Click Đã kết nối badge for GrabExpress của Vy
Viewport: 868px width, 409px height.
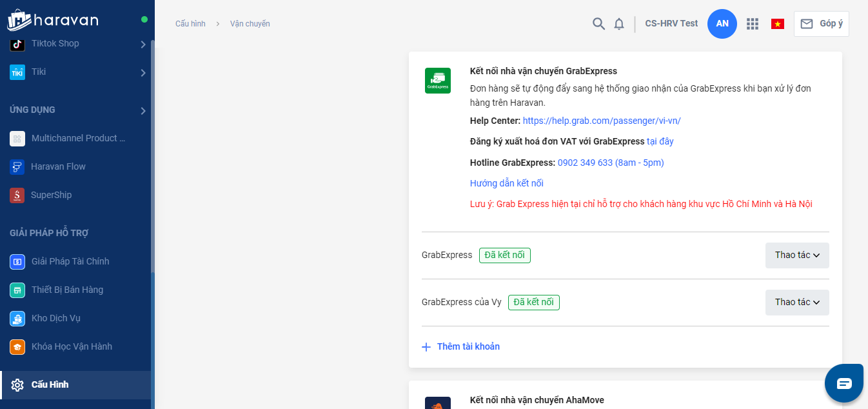pyautogui.click(x=534, y=303)
